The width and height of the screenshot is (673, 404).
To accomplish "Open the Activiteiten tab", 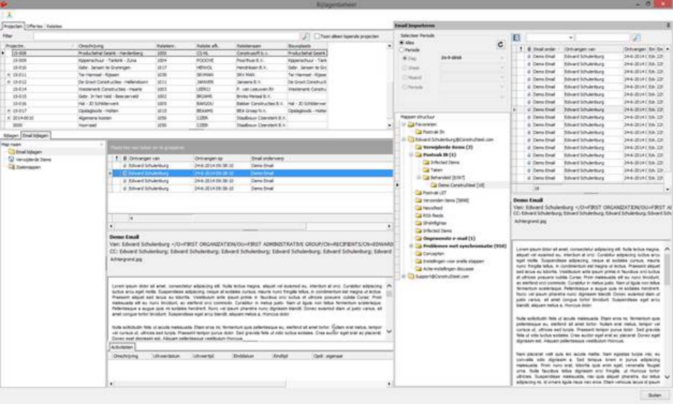I will click(x=122, y=347).
